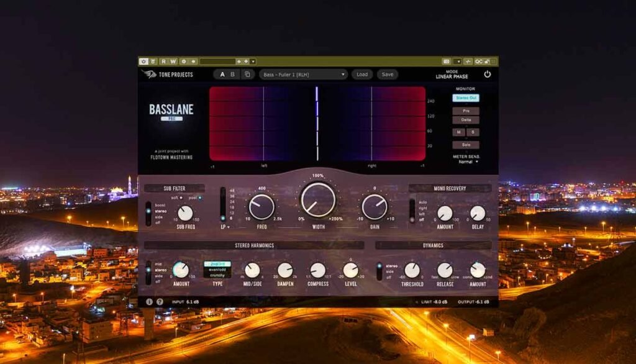Click the Input 6.1 dB readout
The height and width of the screenshot is (364, 636).
185,302
